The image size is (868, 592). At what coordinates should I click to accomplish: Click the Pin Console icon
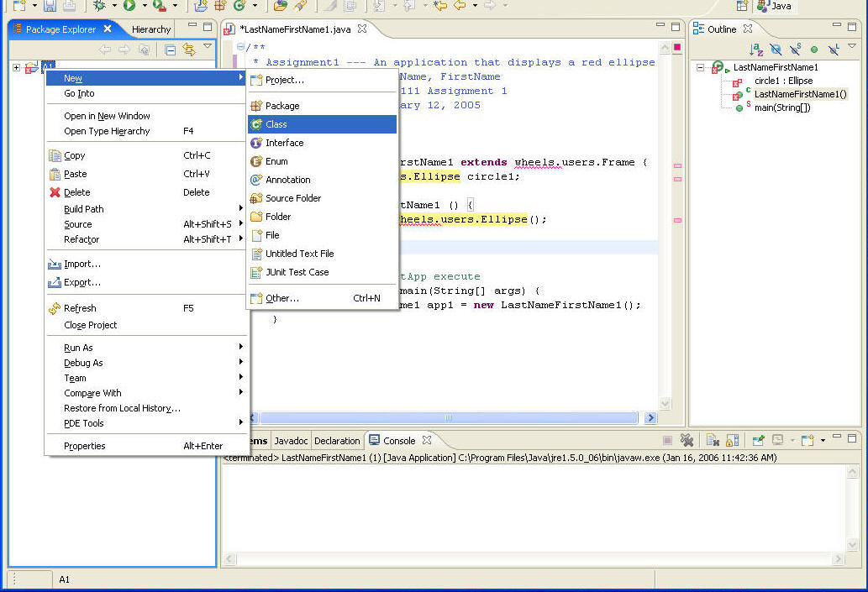(758, 440)
